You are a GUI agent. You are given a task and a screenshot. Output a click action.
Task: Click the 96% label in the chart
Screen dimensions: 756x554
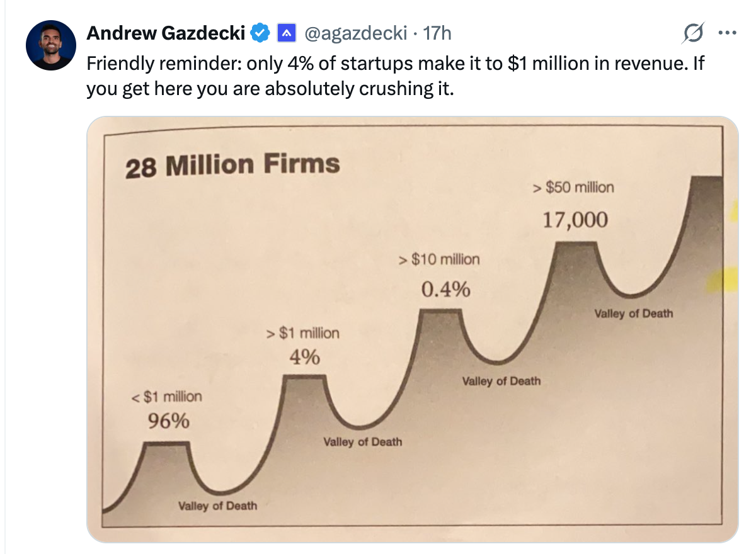[169, 421]
